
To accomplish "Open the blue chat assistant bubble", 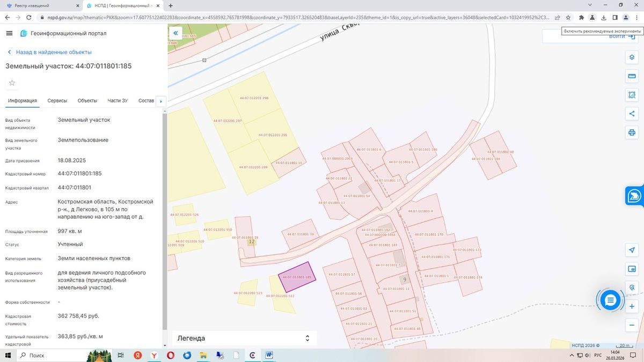I will pyautogui.click(x=610, y=300).
